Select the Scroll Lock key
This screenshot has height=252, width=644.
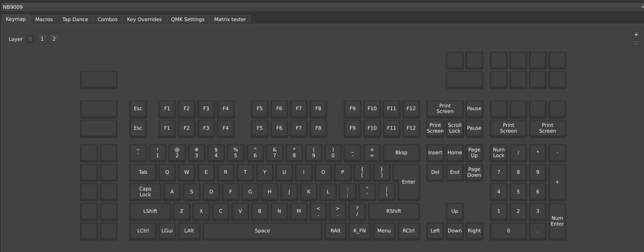point(455,128)
